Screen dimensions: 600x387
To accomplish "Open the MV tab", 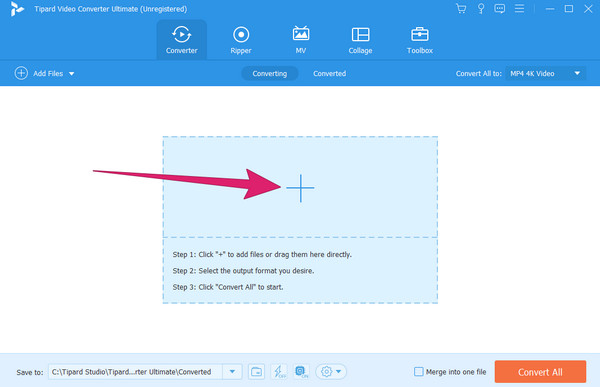I will 301,40.
